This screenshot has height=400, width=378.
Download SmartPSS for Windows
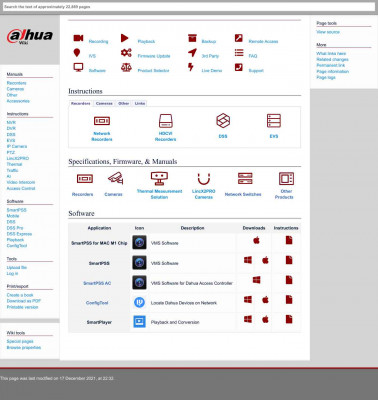click(x=248, y=260)
